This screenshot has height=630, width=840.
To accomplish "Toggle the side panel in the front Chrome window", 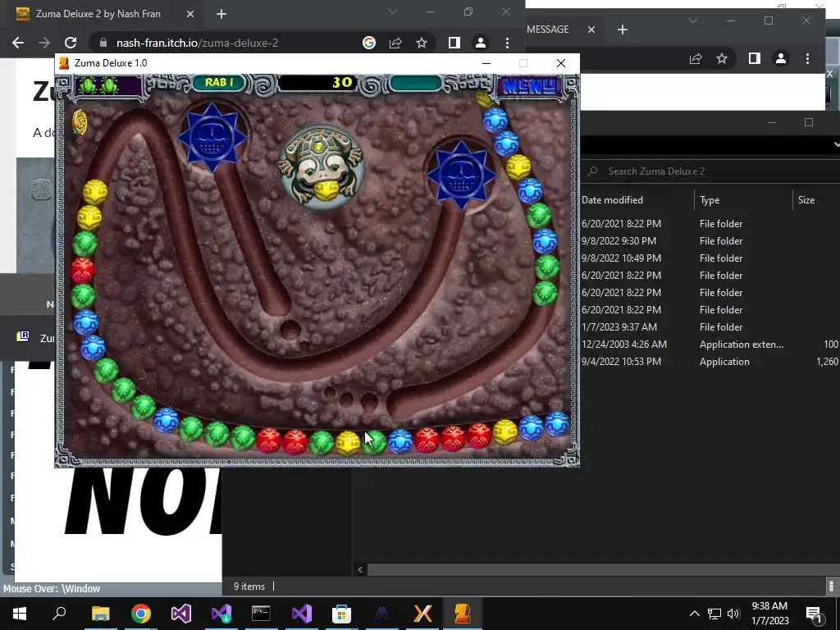I will tap(454, 43).
